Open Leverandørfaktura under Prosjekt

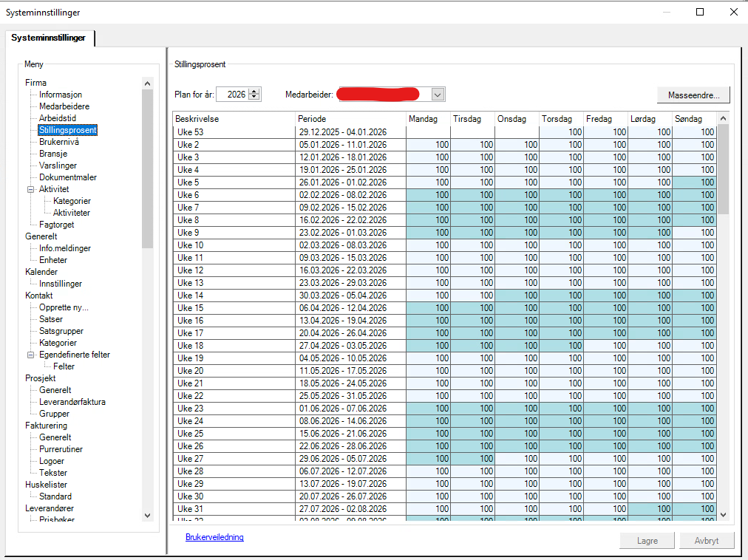[x=72, y=402]
